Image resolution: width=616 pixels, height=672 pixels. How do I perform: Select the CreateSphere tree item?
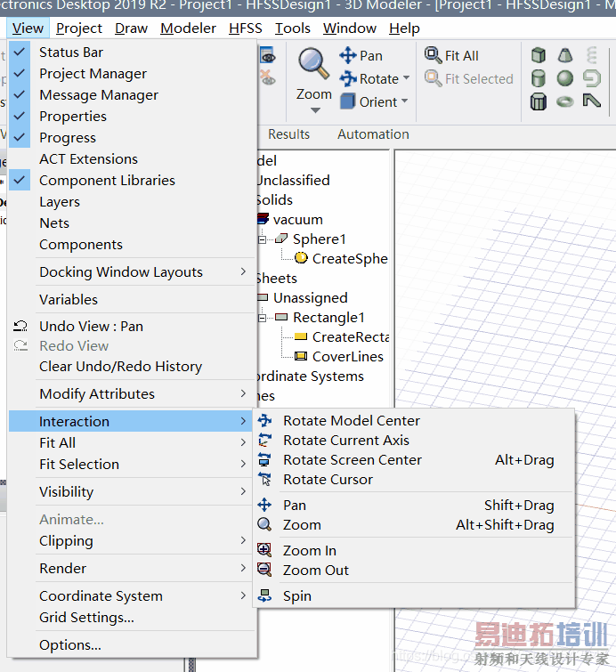pos(350,258)
